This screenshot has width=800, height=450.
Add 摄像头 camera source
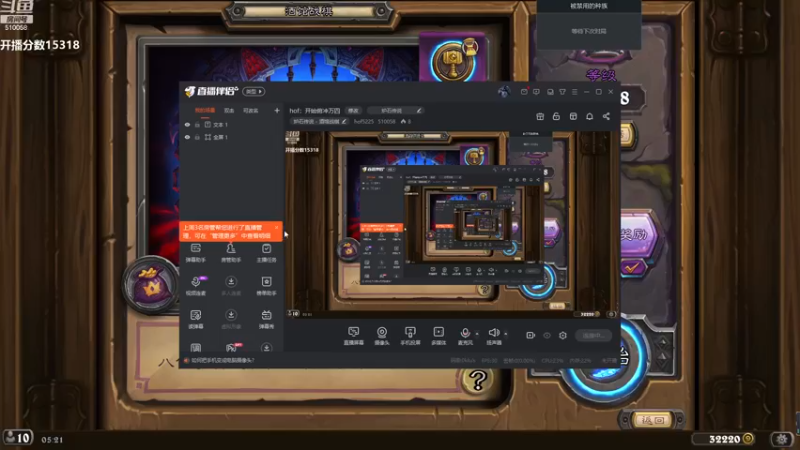tap(382, 336)
